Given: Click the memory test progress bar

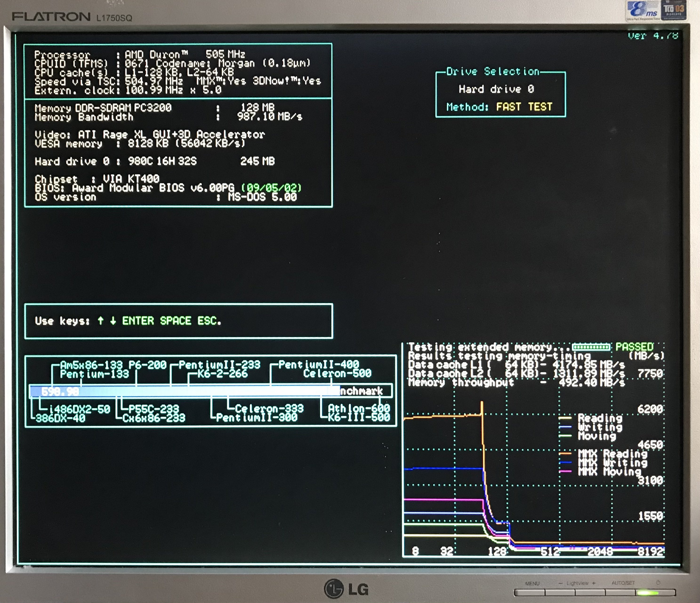Looking at the screenshot, I should (591, 347).
